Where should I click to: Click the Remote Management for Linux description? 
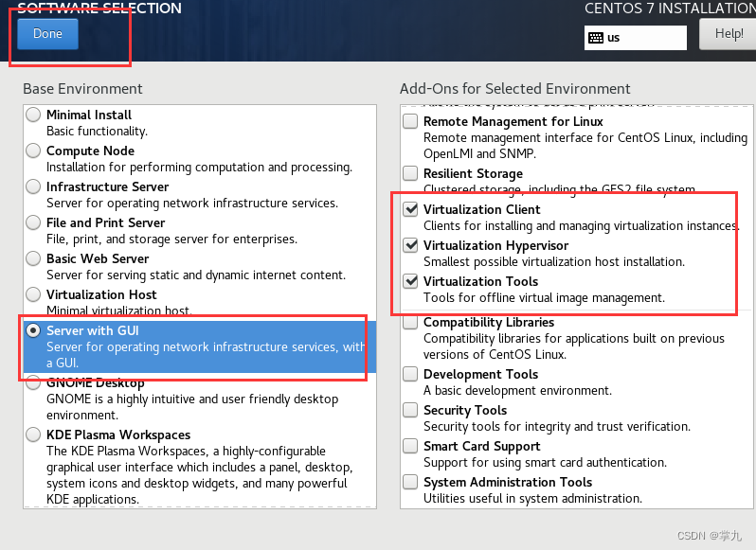pyautogui.click(x=585, y=146)
